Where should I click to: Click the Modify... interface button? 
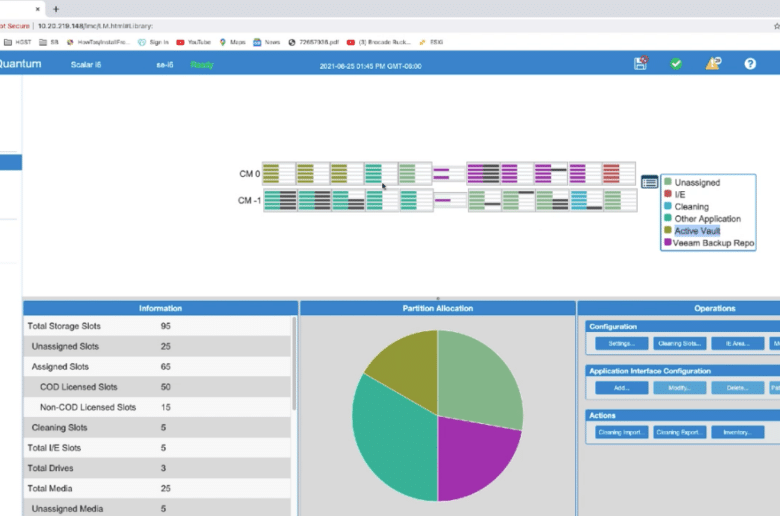(x=679, y=388)
